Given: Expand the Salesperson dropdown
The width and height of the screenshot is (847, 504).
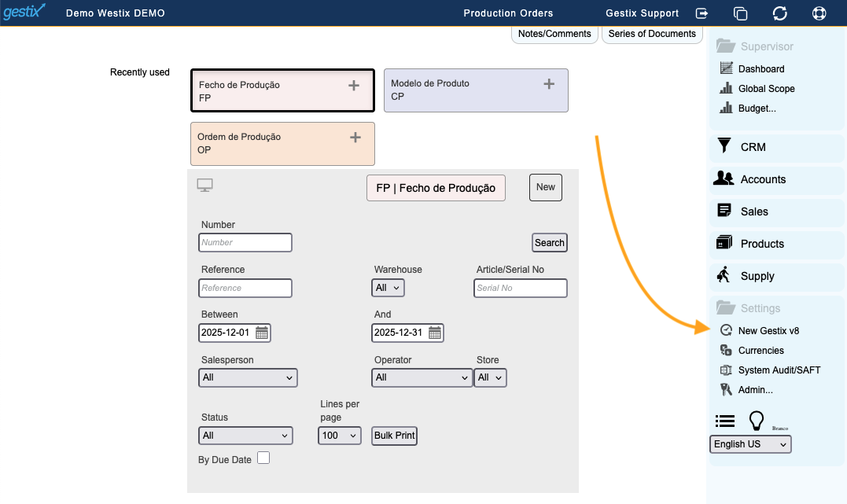Looking at the screenshot, I should coord(248,377).
